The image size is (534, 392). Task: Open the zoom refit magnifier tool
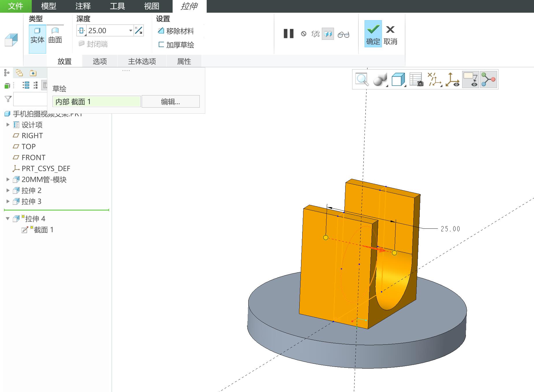pyautogui.click(x=362, y=80)
